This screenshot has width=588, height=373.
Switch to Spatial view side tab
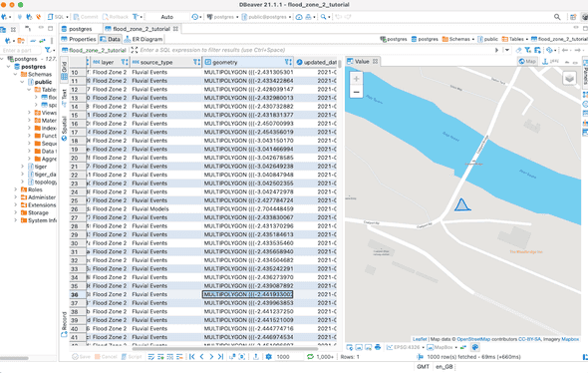(x=64, y=128)
